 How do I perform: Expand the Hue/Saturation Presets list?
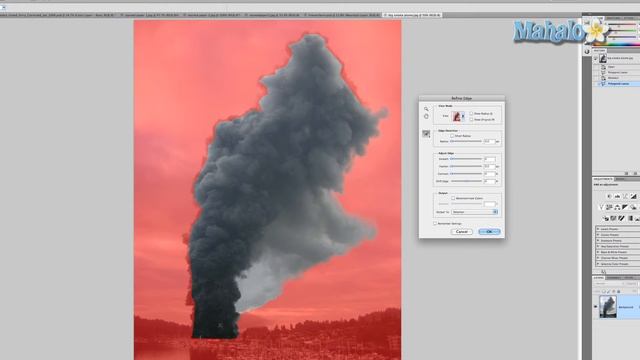[598, 247]
